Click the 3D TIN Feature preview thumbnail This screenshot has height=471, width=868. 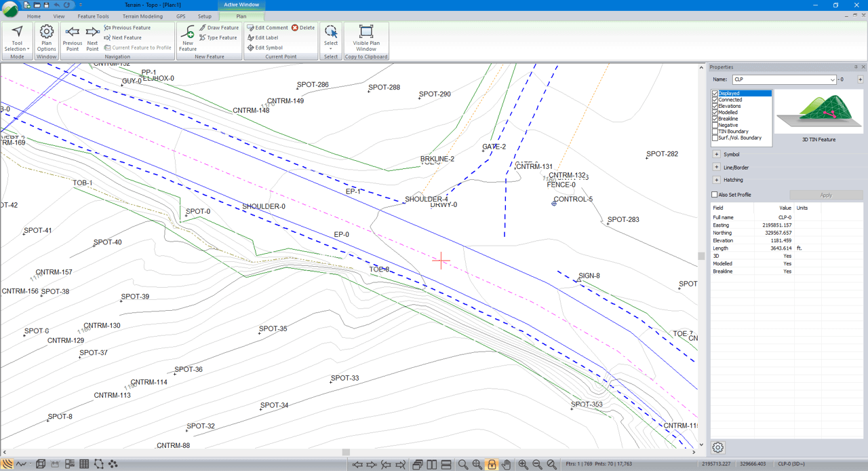[x=818, y=112]
